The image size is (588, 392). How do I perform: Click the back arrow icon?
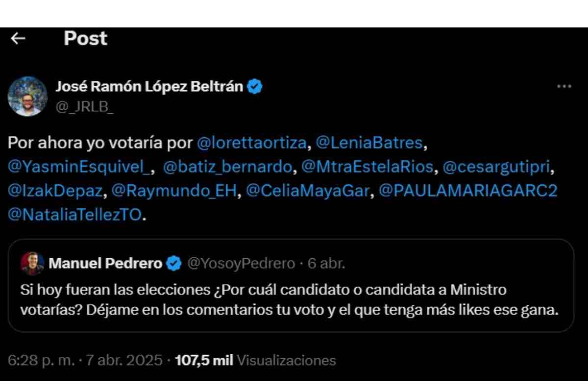[x=18, y=39]
